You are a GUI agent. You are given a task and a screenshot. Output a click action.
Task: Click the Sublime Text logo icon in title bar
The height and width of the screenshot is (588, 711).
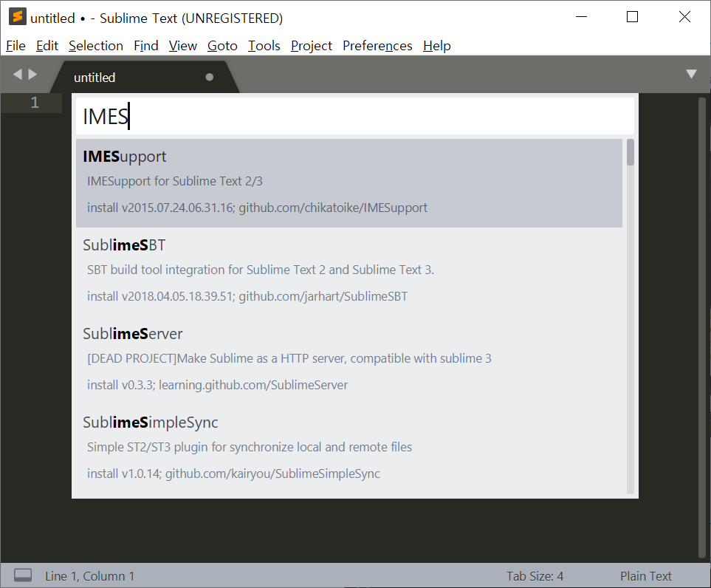click(17, 17)
